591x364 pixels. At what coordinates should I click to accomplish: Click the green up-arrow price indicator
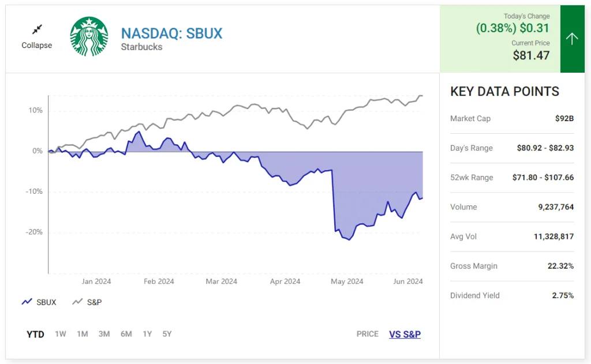572,39
